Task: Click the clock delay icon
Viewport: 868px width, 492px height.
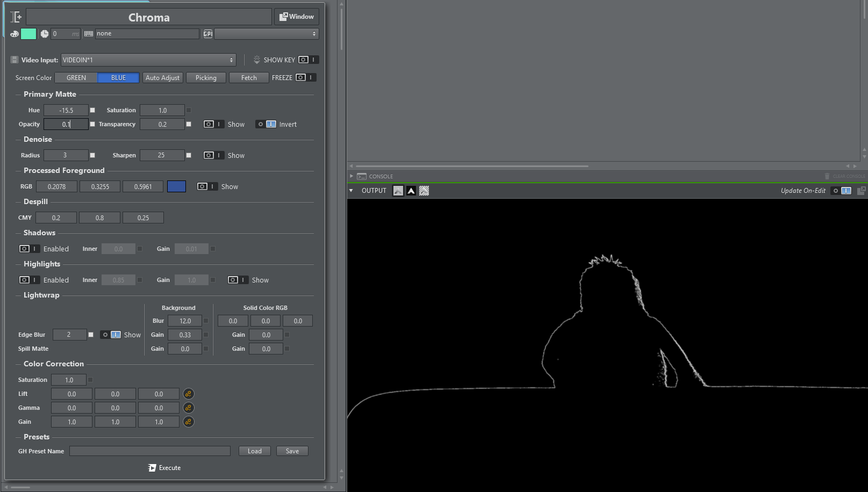Action: (x=45, y=34)
